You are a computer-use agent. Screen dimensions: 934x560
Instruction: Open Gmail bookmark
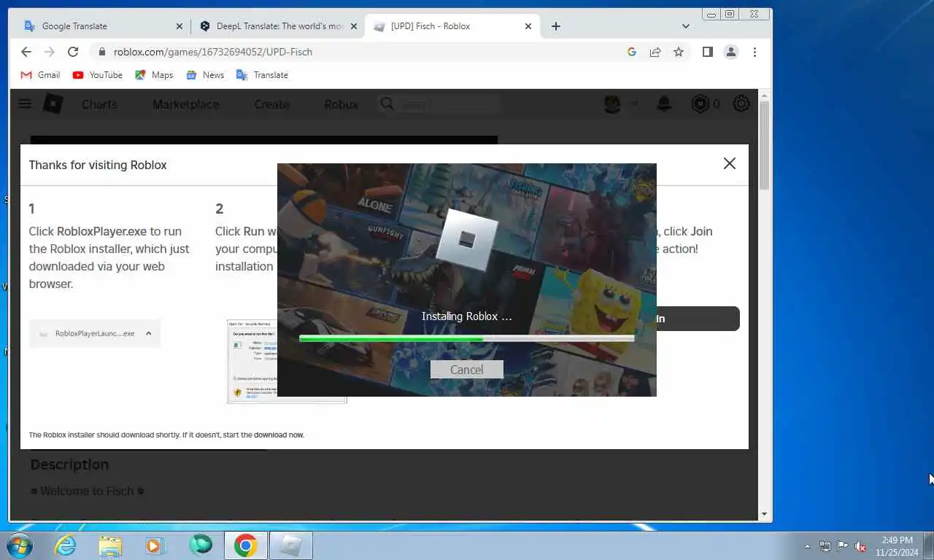(x=40, y=75)
